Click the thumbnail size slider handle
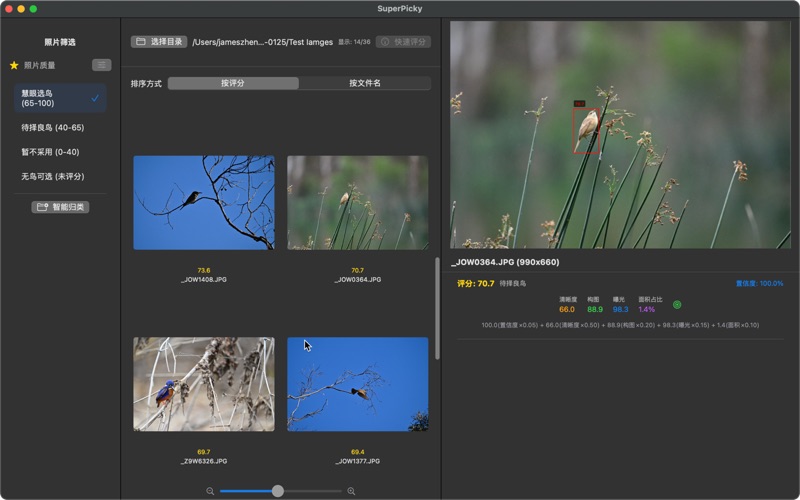The width and height of the screenshot is (800, 500). (277, 491)
